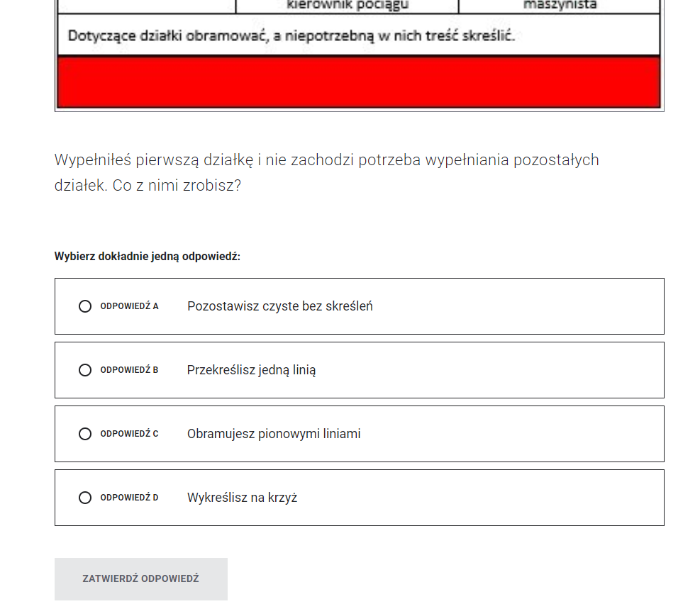Select radio button for ODPOWIEDŹ A

85,306
